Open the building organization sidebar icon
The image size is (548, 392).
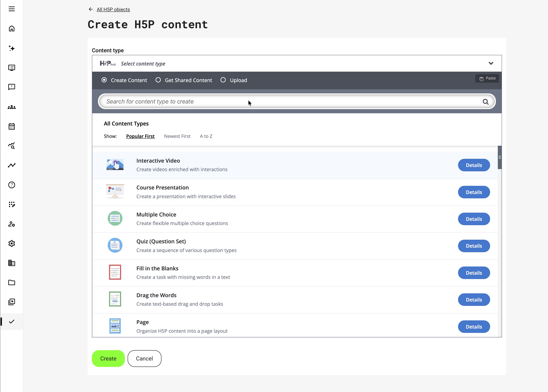coord(12,263)
